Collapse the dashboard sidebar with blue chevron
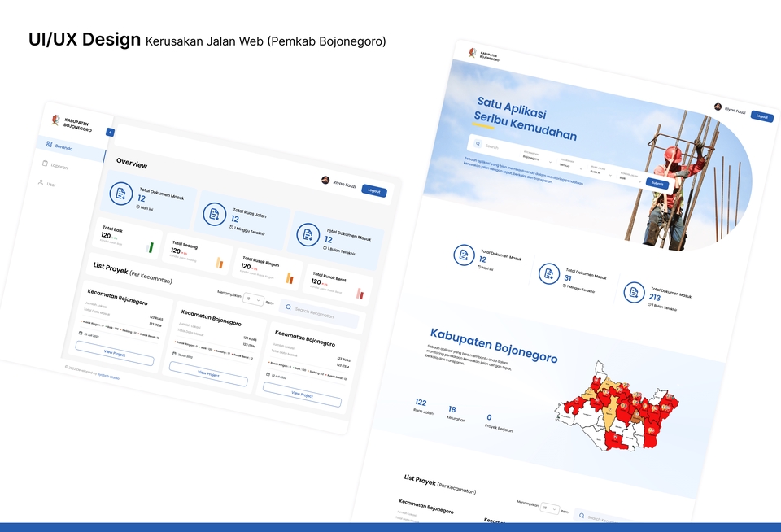The width and height of the screenshot is (781, 532). pyautogui.click(x=110, y=132)
